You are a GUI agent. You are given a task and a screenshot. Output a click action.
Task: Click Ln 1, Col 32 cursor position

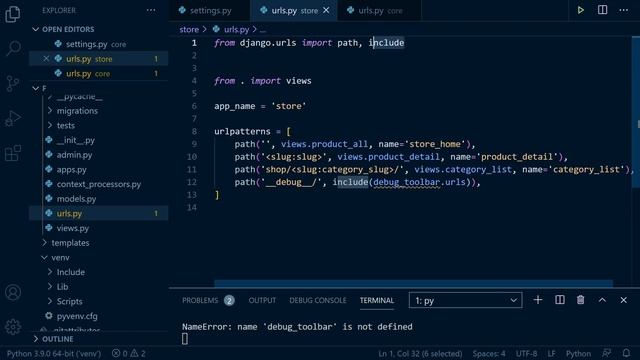(420, 353)
